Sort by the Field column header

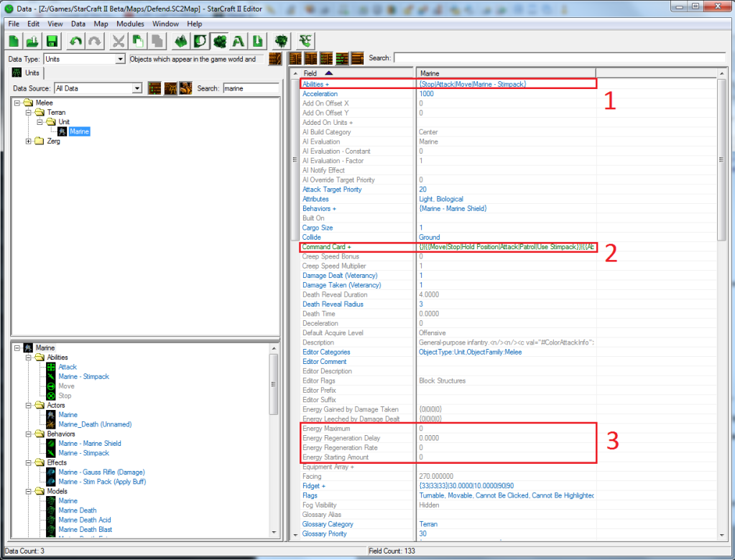pyautogui.click(x=357, y=73)
